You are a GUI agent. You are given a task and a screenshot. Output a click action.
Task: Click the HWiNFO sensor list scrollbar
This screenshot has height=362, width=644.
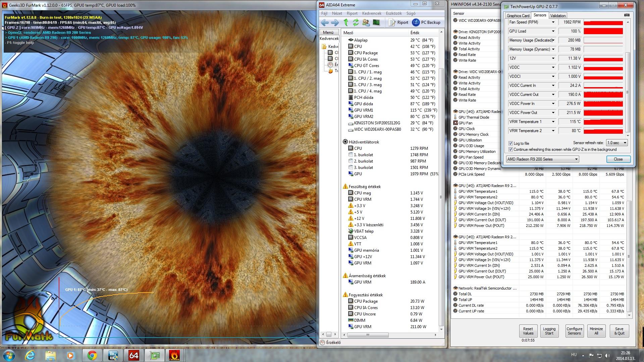pyautogui.click(x=629, y=256)
